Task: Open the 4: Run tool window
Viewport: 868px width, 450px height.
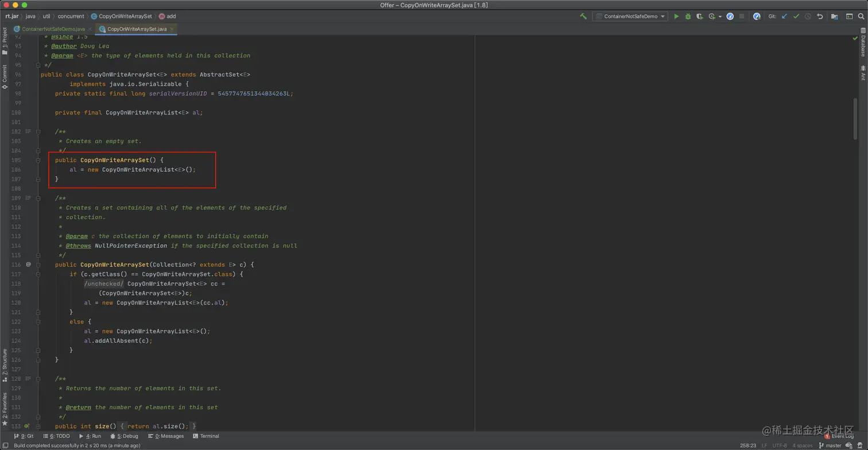Action: click(x=89, y=436)
